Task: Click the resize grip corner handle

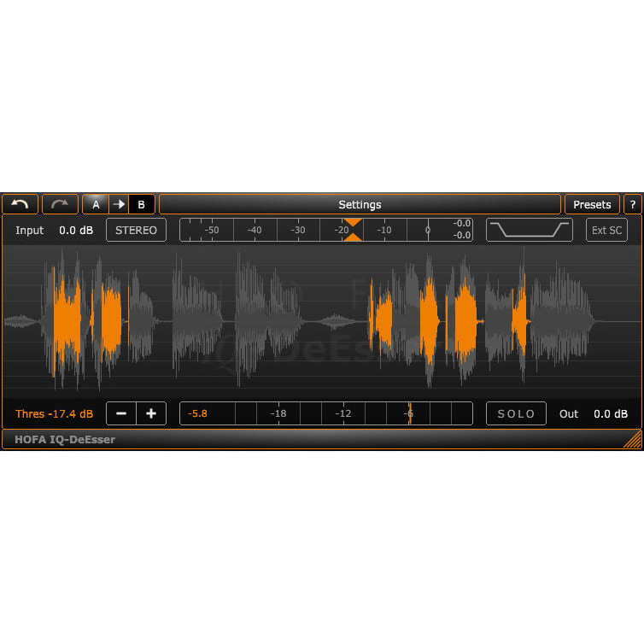Action: pos(633,440)
